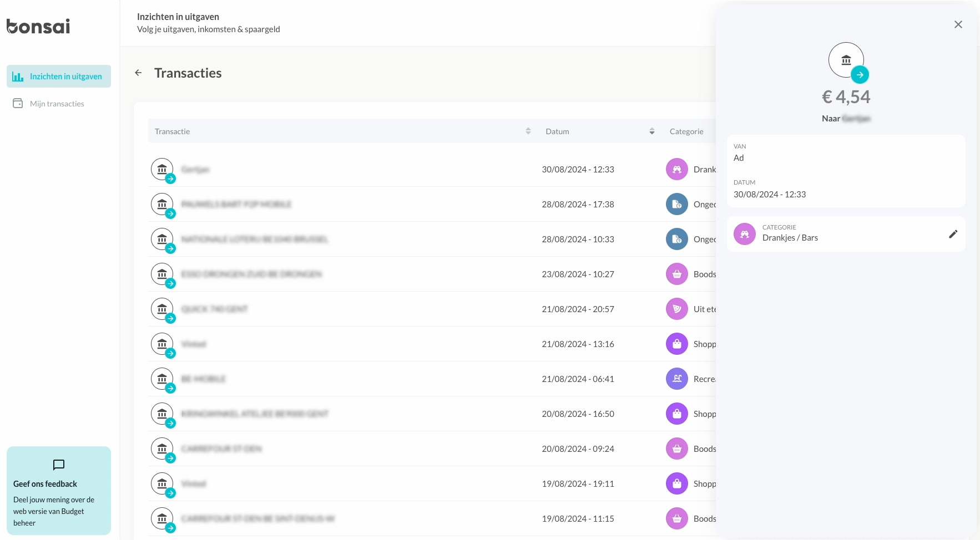
Task: Click bank icon of 20/08/2024 - 09:24 row
Action: pos(162,449)
